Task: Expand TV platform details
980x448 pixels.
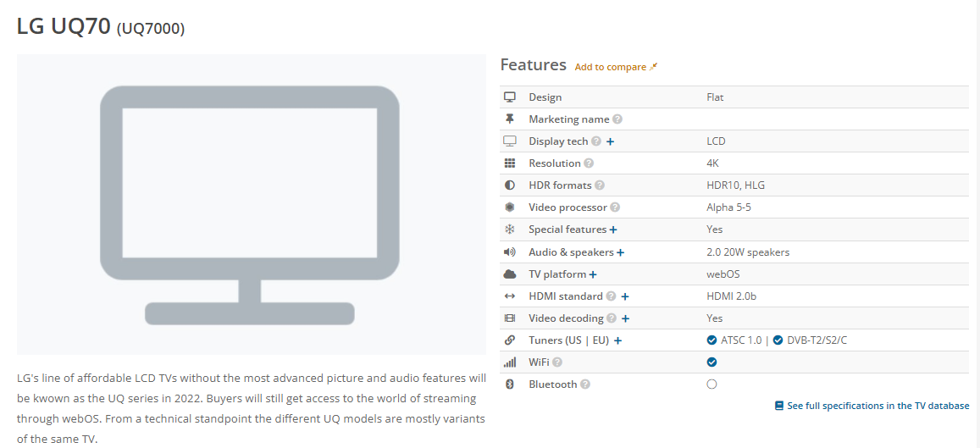Action: [593, 274]
